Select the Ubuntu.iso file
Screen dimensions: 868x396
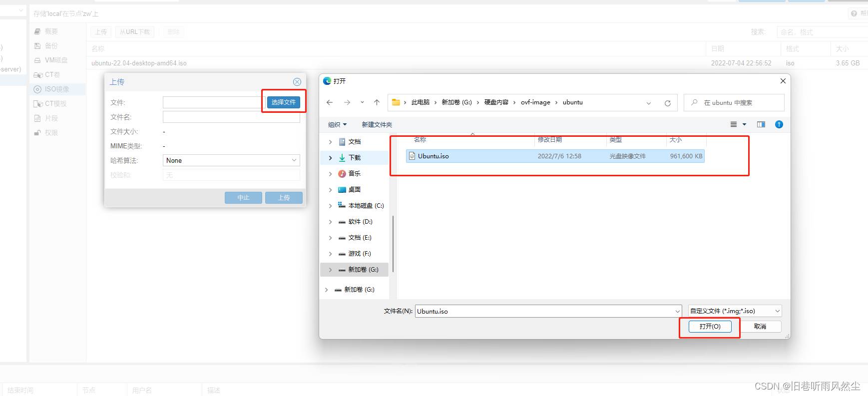point(434,156)
